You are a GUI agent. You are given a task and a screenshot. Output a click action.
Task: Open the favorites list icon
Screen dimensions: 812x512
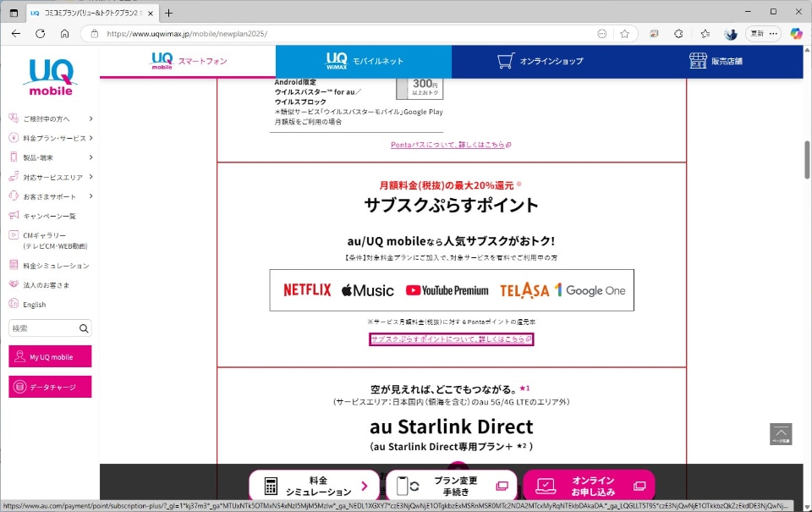(x=705, y=34)
